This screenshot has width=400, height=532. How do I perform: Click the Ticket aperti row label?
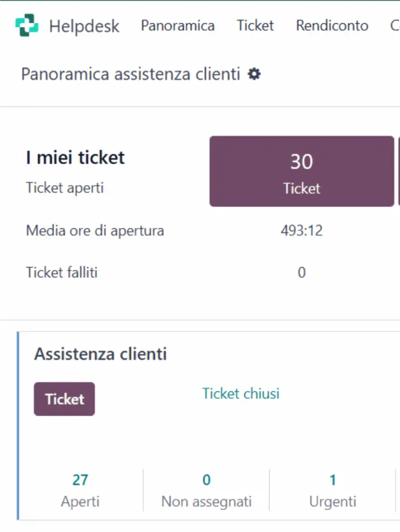[x=65, y=188]
